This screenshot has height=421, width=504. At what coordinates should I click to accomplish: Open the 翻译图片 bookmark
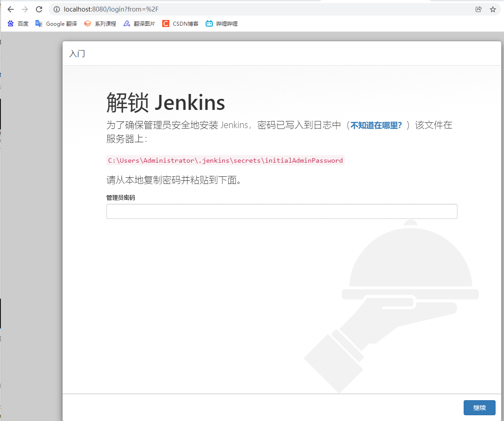[139, 23]
